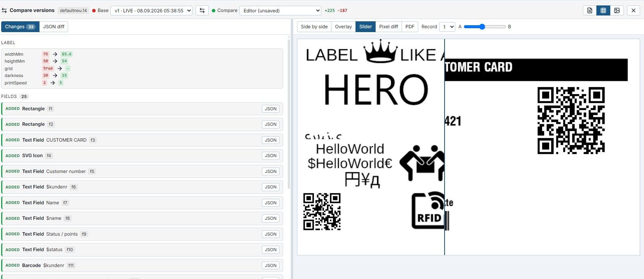Switch preview to Pixel diff mode
The width and height of the screenshot is (644, 279).
pyautogui.click(x=388, y=27)
